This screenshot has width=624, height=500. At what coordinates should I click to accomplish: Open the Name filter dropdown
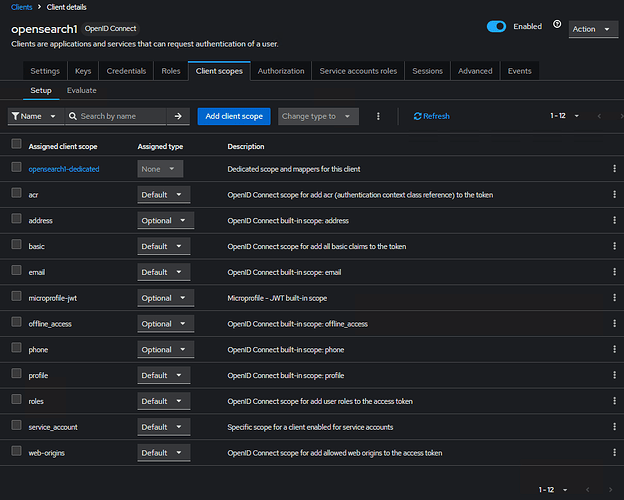(35, 116)
